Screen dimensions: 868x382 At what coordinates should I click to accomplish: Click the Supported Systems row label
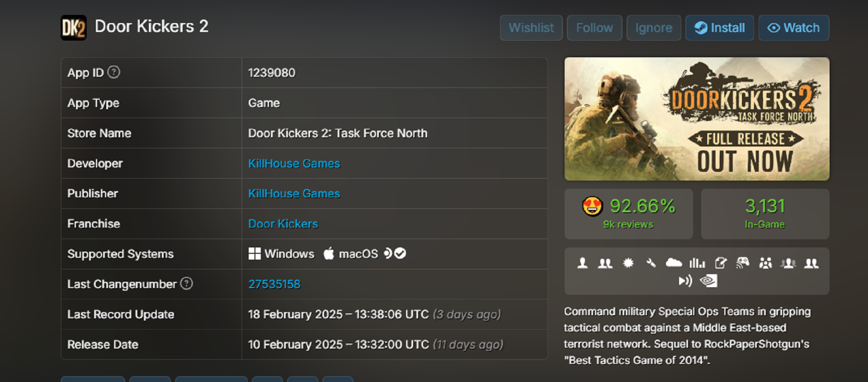(x=120, y=254)
